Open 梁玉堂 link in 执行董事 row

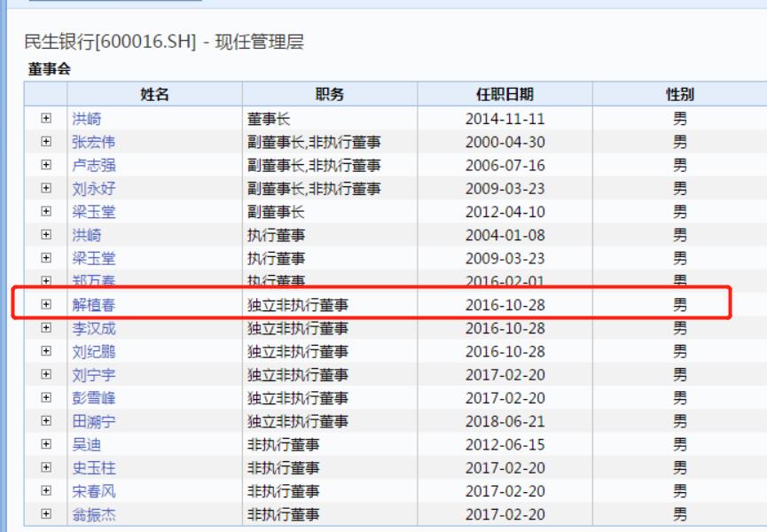pos(93,258)
